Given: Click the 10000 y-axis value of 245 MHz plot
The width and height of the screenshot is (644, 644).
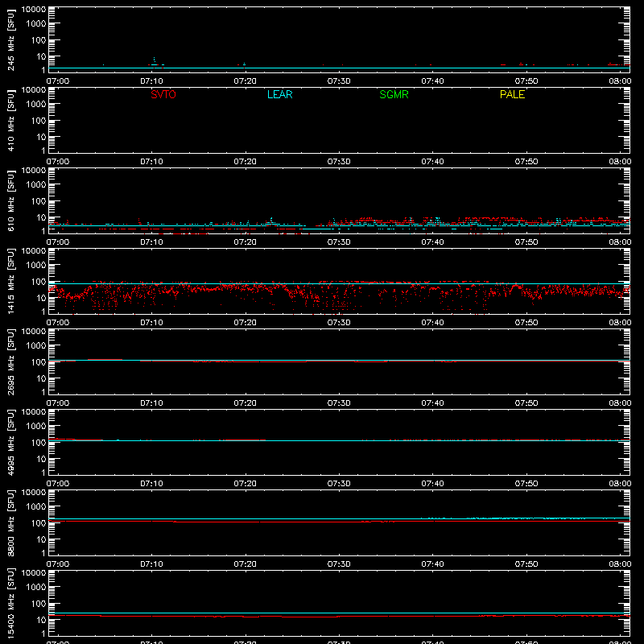Looking at the screenshot, I should (x=34, y=10).
